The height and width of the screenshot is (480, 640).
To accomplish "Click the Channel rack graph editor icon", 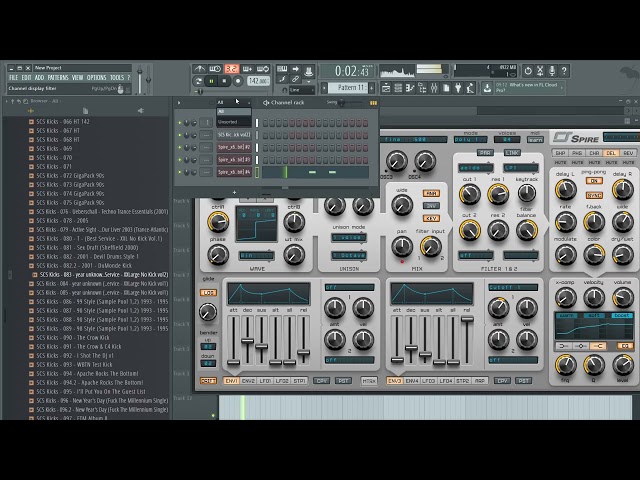I will click(373, 103).
